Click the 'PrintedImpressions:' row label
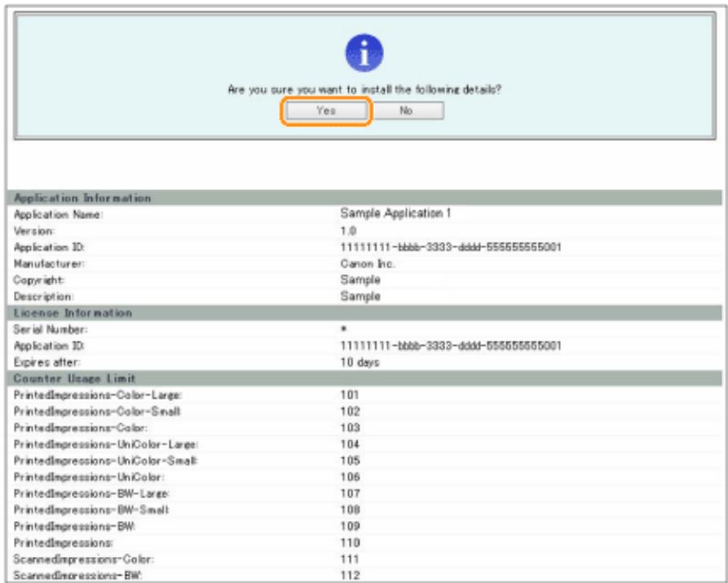 pyautogui.click(x=63, y=543)
